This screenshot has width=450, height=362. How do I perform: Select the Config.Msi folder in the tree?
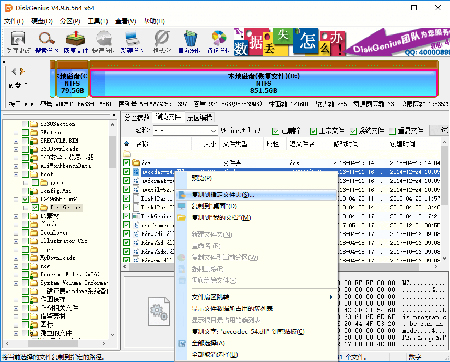click(55, 191)
